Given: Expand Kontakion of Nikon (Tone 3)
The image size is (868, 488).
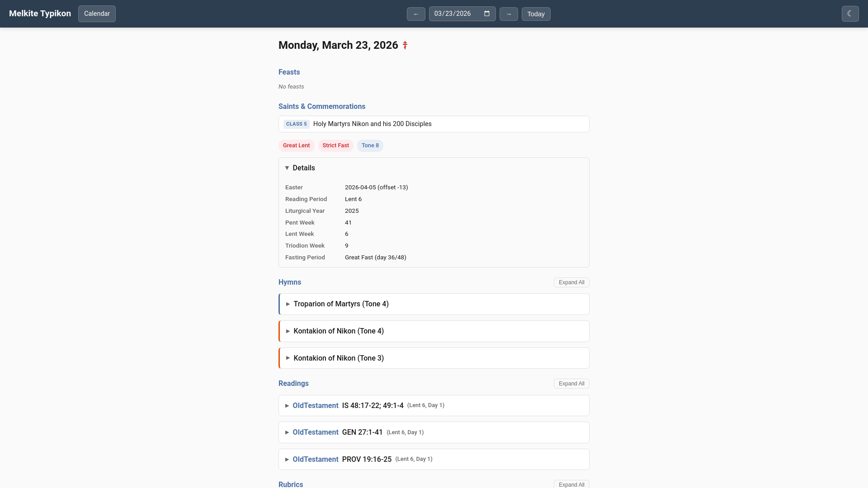Looking at the screenshot, I should pos(434,358).
